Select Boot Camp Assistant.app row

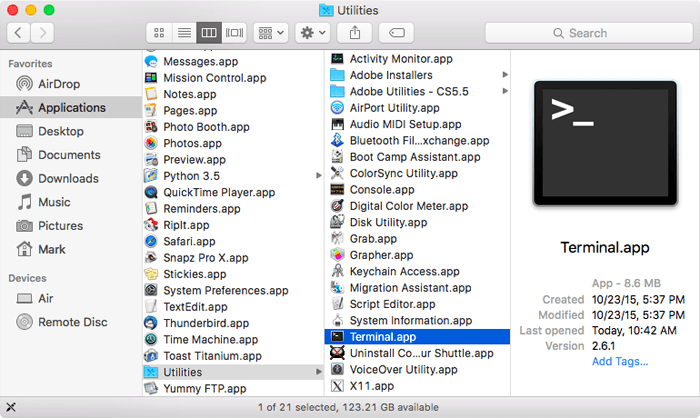click(x=417, y=157)
